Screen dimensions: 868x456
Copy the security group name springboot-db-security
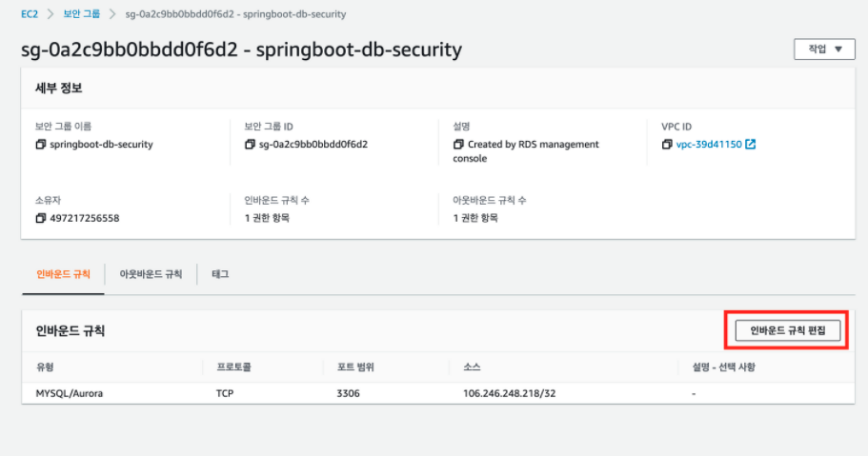coord(40,145)
